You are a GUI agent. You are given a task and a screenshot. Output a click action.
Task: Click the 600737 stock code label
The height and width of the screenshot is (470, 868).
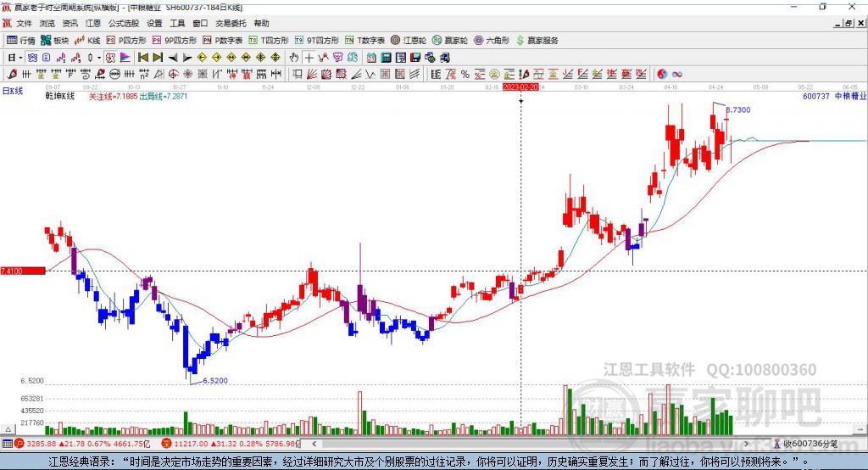click(x=816, y=96)
